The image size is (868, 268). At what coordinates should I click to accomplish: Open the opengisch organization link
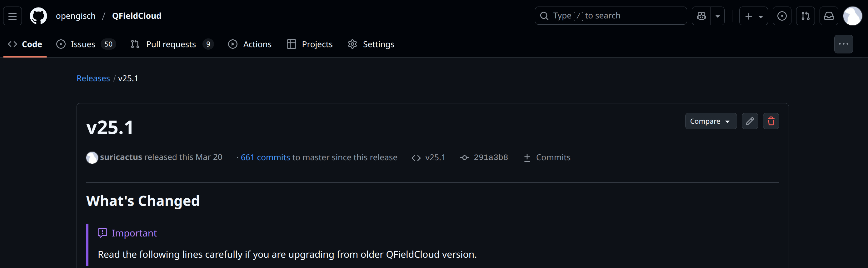pyautogui.click(x=76, y=16)
